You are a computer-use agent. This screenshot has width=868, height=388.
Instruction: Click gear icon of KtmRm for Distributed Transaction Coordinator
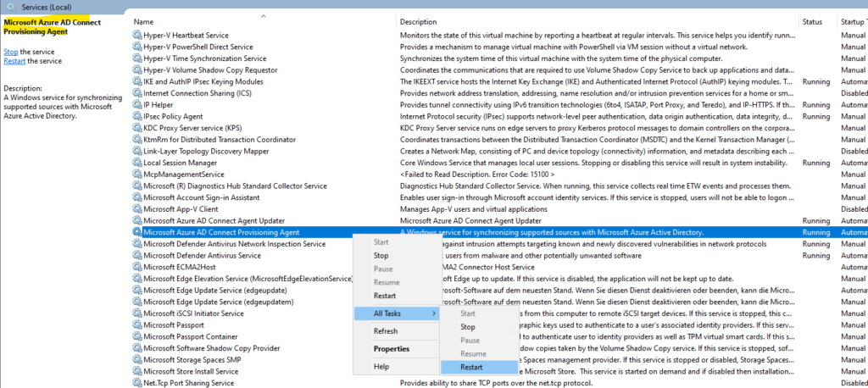coord(137,140)
